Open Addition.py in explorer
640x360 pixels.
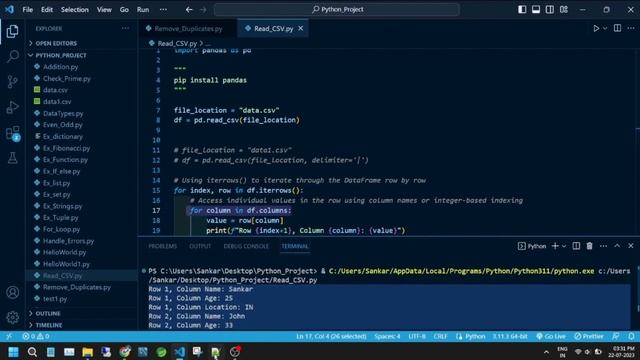60,67
